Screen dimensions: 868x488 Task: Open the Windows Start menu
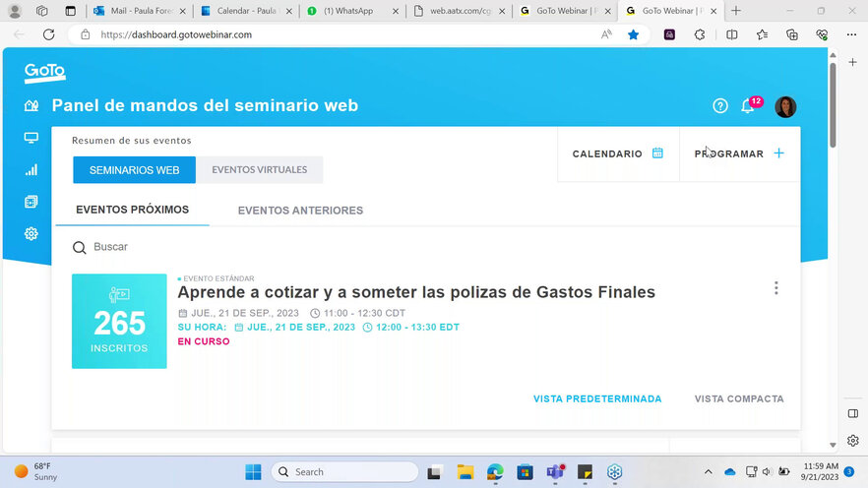click(253, 472)
